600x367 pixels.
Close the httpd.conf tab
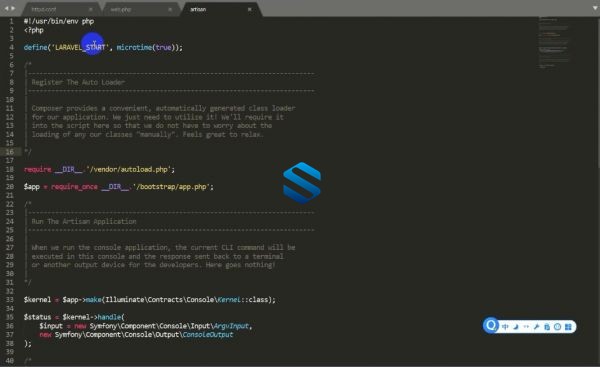(x=91, y=9)
